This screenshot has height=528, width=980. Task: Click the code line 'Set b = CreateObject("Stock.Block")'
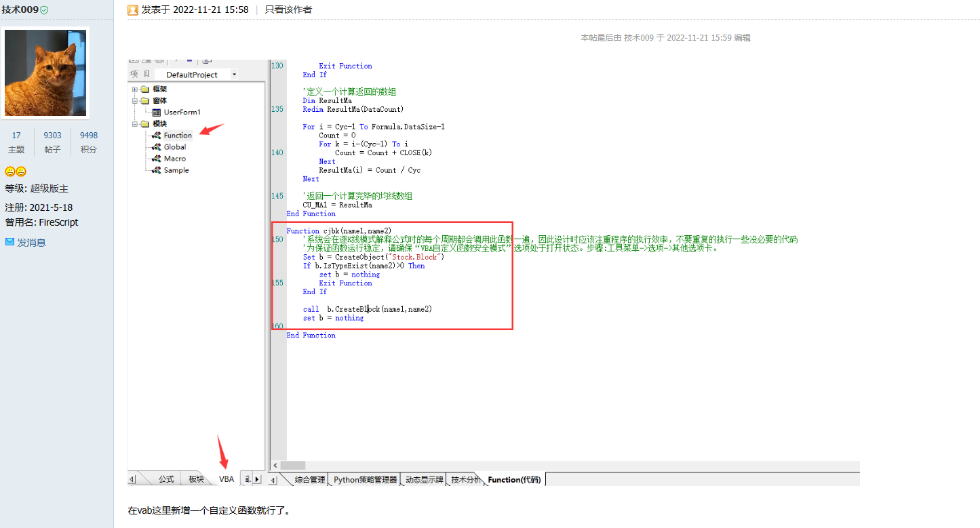(374, 257)
